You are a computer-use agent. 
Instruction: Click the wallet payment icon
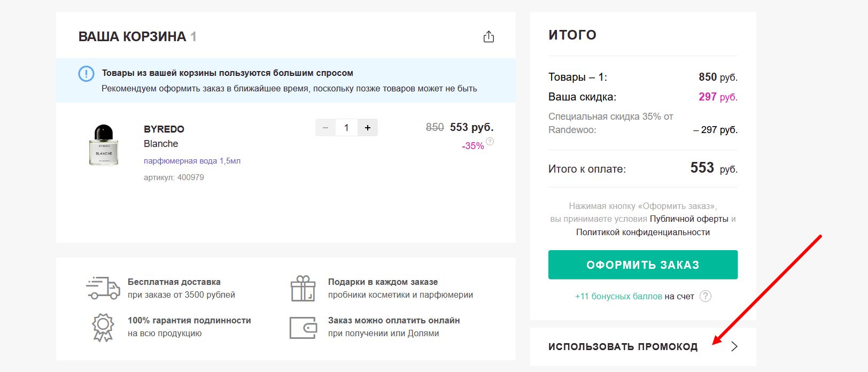pyautogui.click(x=303, y=328)
